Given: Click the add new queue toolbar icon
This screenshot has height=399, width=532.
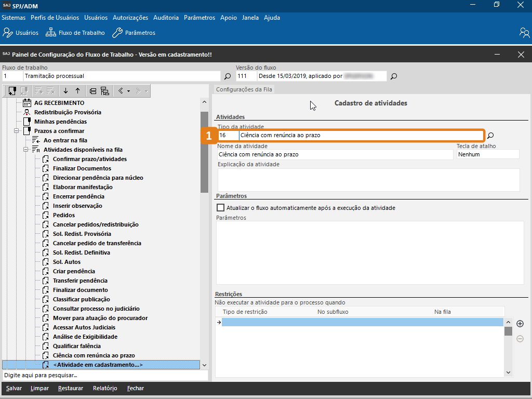Looking at the screenshot, I should click(12, 91).
